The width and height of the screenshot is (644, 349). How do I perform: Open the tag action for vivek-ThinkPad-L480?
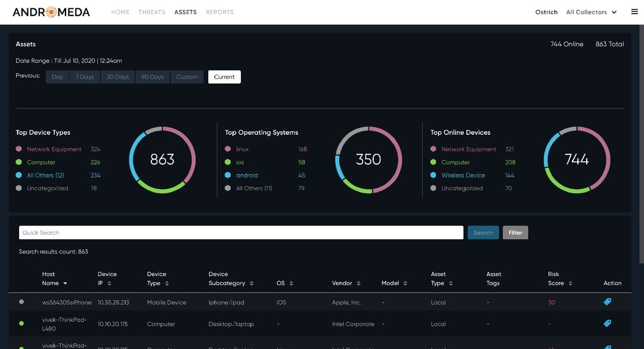[607, 323]
